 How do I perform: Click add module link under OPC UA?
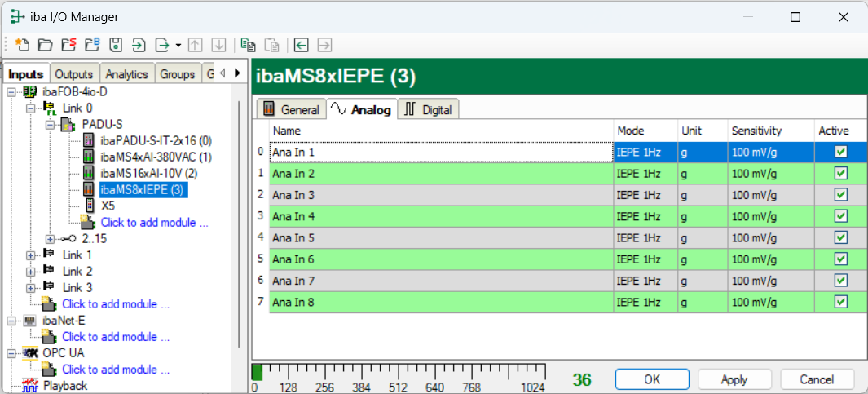(x=116, y=370)
